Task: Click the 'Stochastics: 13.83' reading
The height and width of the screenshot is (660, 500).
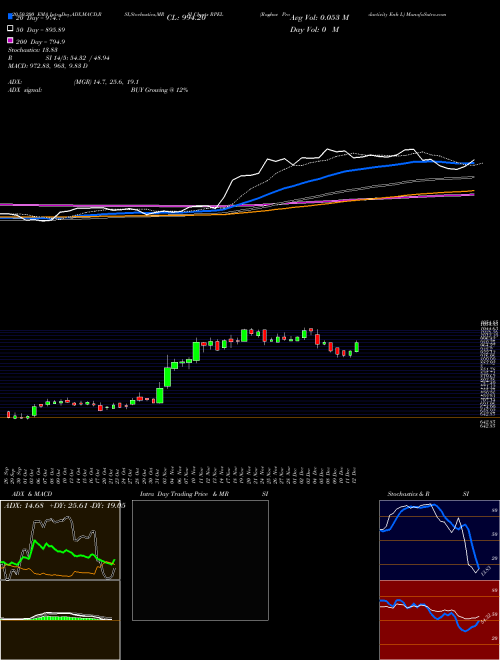Action: 33,50
